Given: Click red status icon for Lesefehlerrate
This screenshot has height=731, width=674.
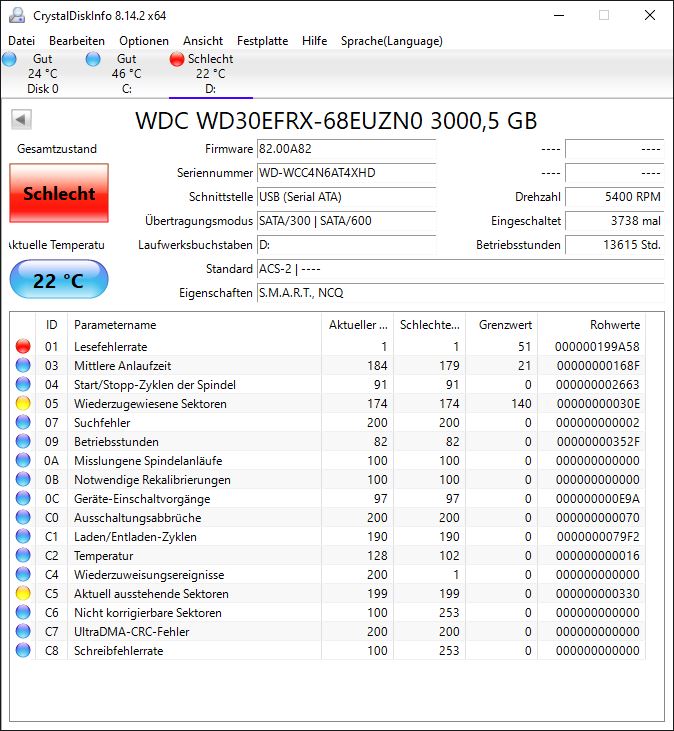Looking at the screenshot, I should tap(23, 346).
